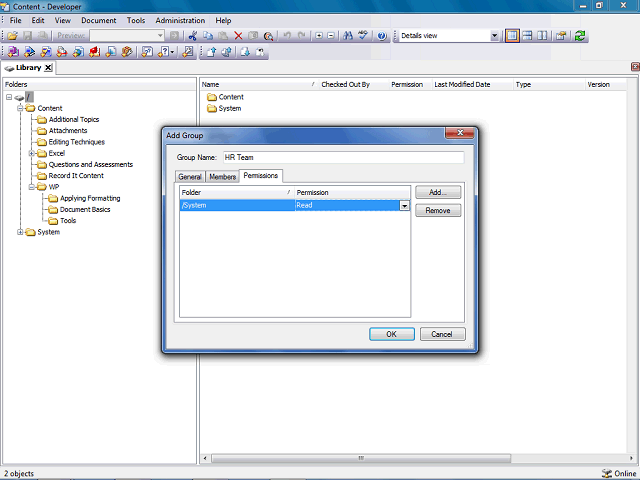This screenshot has width=640, height=480.
Task: Collapse the root library node
Action: click(x=9, y=97)
